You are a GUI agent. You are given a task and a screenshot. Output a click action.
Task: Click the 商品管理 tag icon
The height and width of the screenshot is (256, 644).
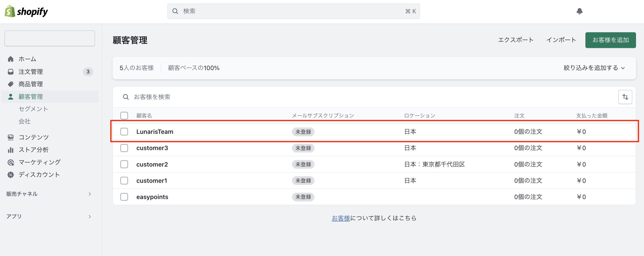click(10, 84)
